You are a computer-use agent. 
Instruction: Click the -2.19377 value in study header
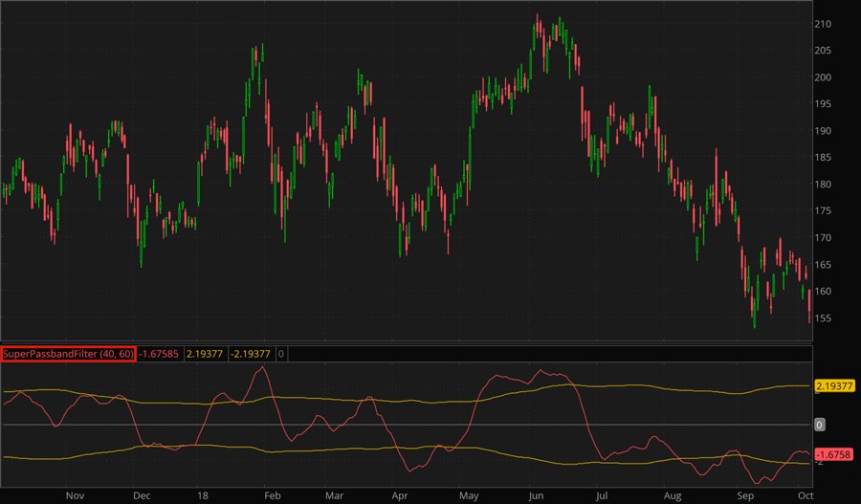click(x=251, y=354)
